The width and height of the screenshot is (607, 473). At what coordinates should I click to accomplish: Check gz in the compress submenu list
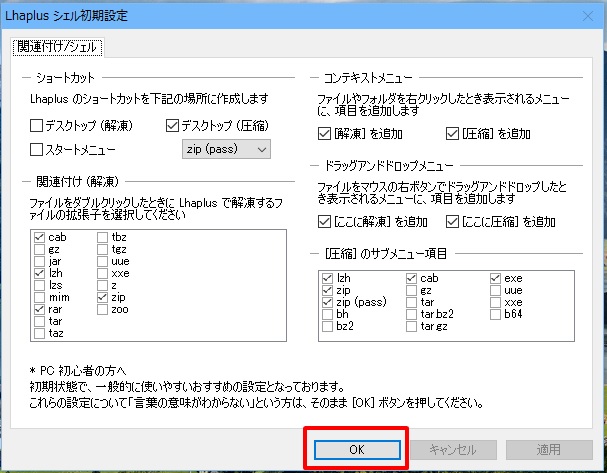click(x=412, y=290)
